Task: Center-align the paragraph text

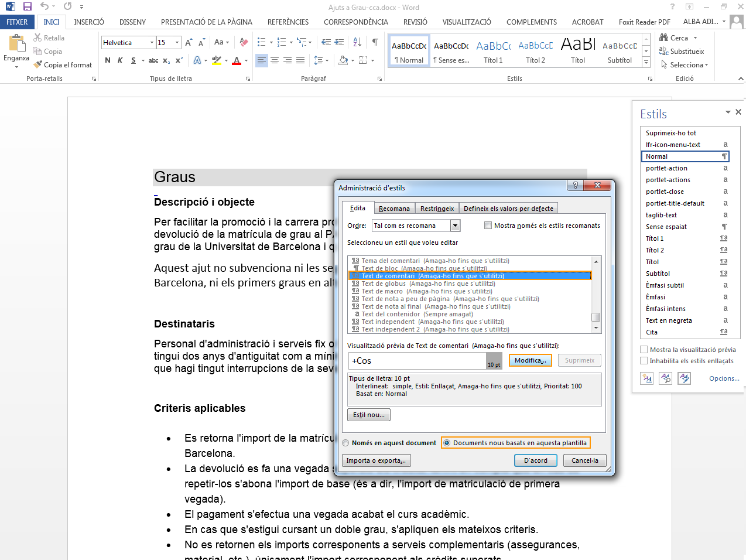Action: (x=275, y=60)
